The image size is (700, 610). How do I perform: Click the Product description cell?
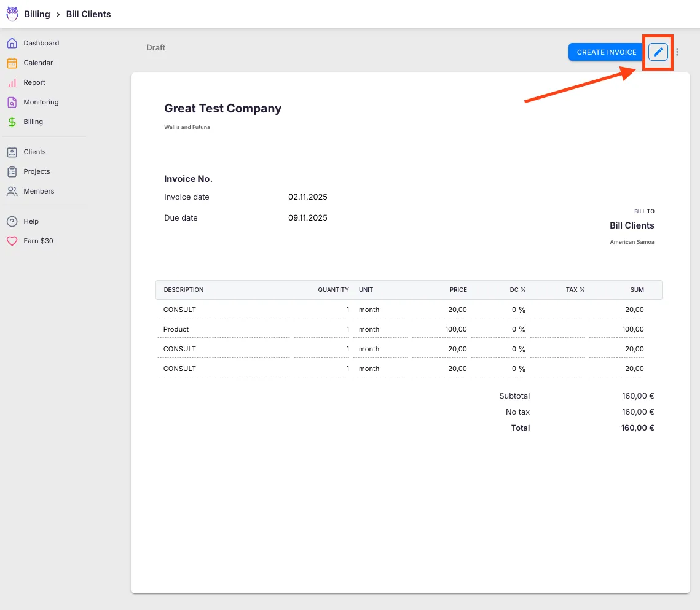(223, 329)
